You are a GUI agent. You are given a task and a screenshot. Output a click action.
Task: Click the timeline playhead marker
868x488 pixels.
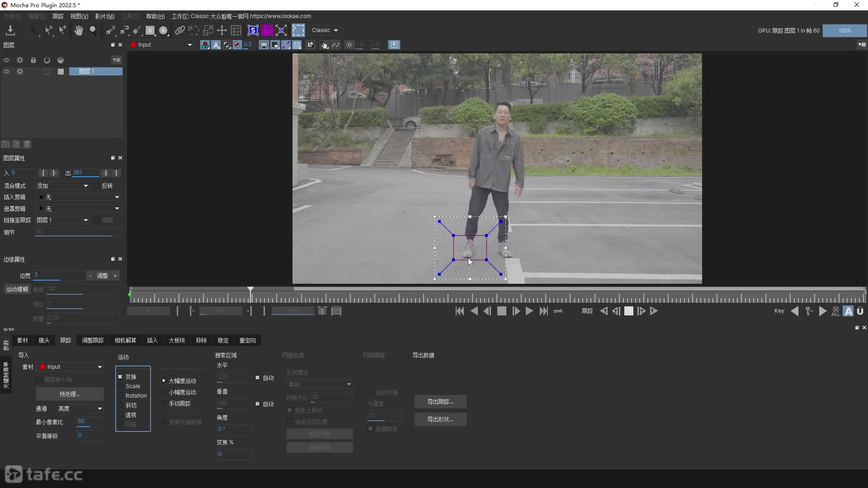250,289
